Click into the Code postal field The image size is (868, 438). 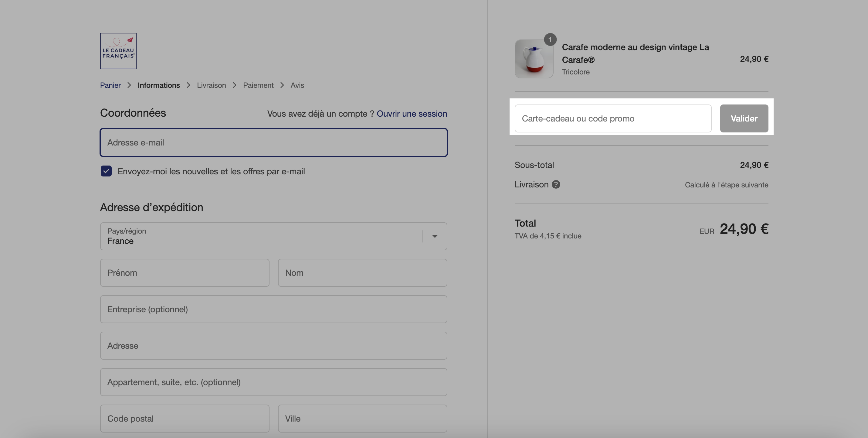pos(185,419)
